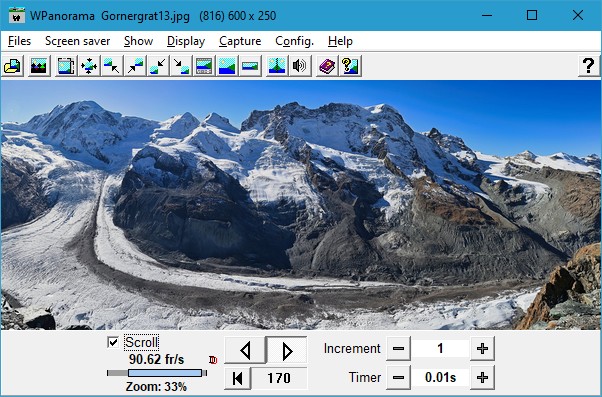This screenshot has height=397, width=602.
Task: Click the large question mark toolbar button
Action: coord(588,66)
